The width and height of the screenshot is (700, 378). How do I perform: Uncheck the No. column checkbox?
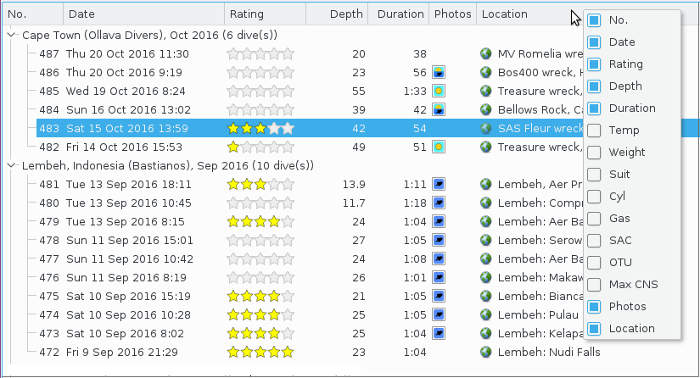click(594, 20)
